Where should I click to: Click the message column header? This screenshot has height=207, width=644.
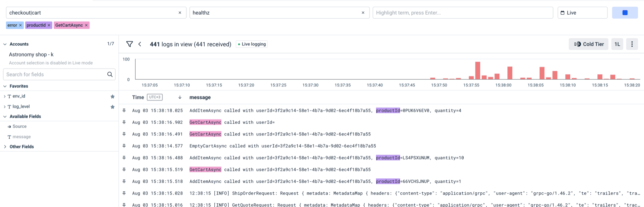point(200,97)
